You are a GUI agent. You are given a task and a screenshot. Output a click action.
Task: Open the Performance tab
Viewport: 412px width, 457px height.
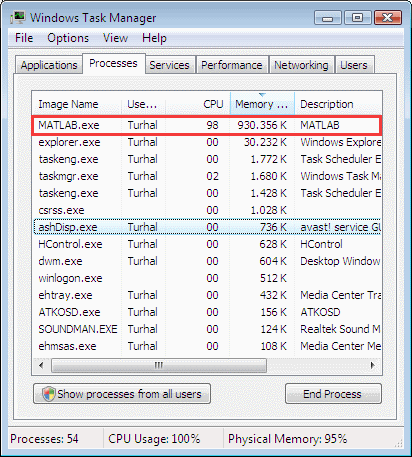point(232,65)
